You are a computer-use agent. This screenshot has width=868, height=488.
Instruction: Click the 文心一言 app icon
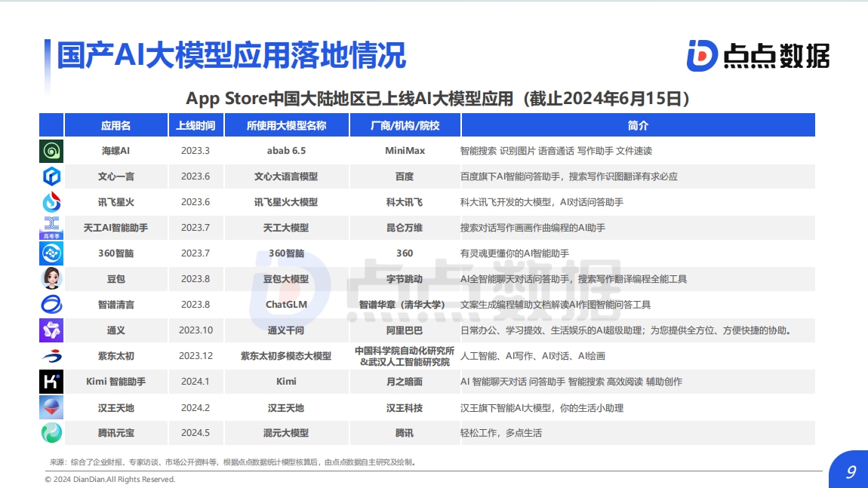[x=51, y=176]
